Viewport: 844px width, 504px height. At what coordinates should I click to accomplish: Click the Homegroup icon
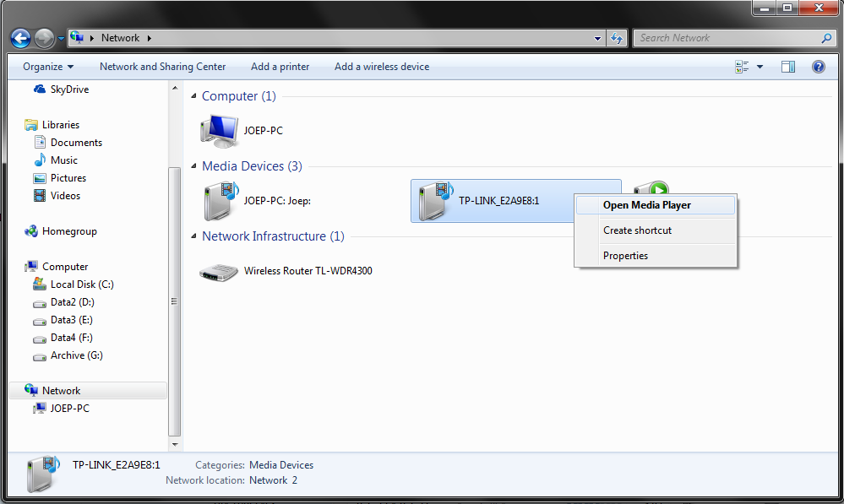coord(31,231)
